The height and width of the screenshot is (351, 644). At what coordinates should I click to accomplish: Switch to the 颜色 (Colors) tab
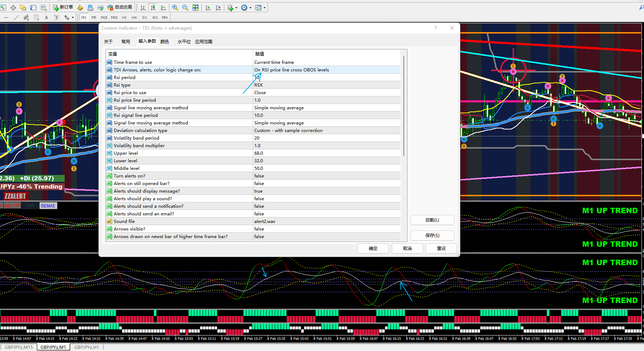165,41
